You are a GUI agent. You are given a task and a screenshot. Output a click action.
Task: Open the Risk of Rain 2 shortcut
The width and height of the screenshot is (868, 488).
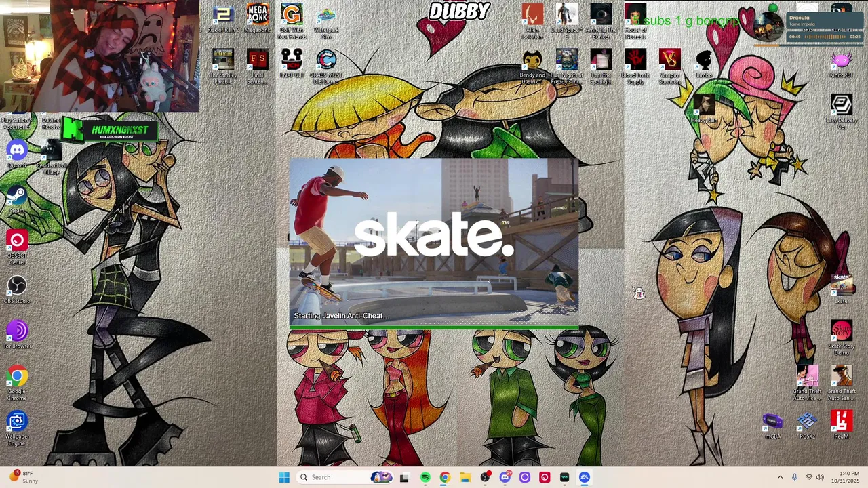tap(223, 19)
